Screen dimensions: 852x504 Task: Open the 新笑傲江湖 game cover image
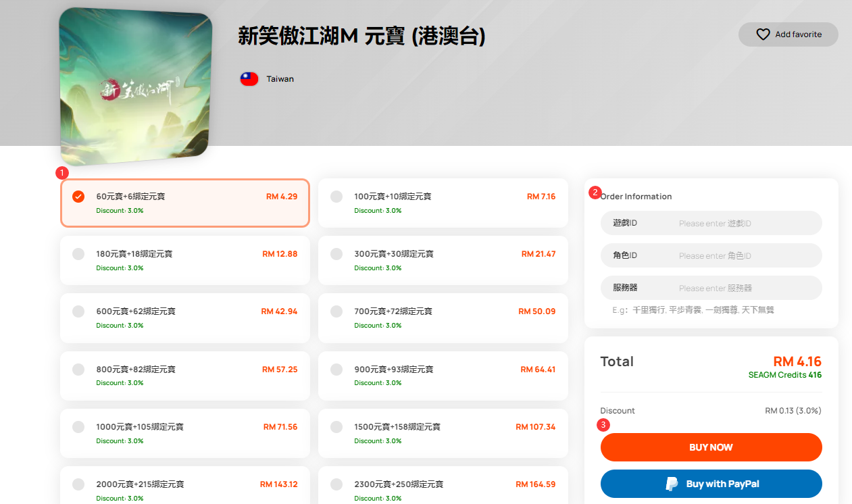coord(136,86)
